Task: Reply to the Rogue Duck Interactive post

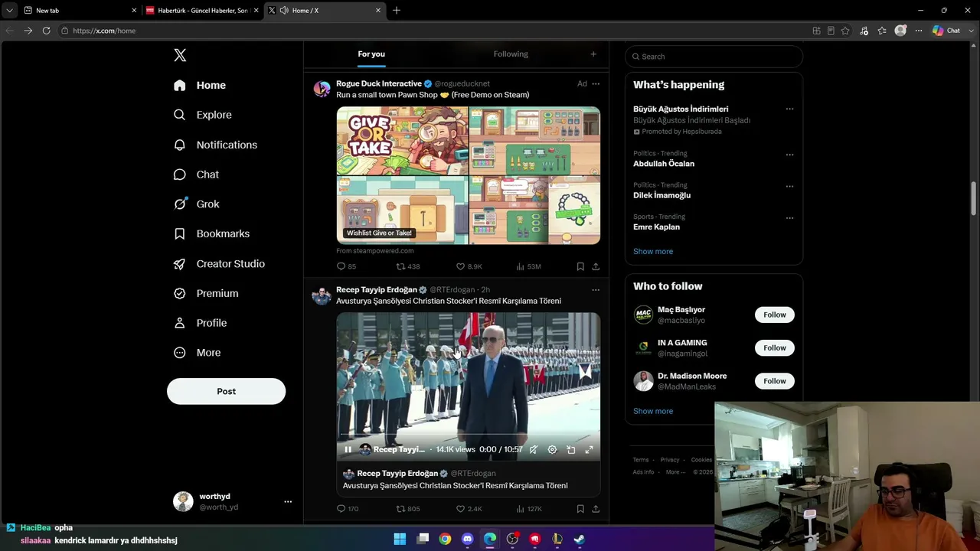Action: click(x=346, y=266)
